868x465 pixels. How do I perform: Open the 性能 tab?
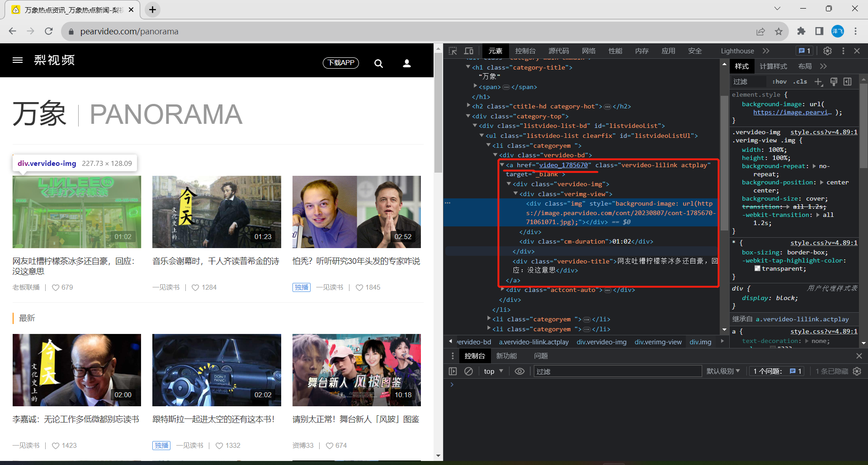[x=615, y=51]
